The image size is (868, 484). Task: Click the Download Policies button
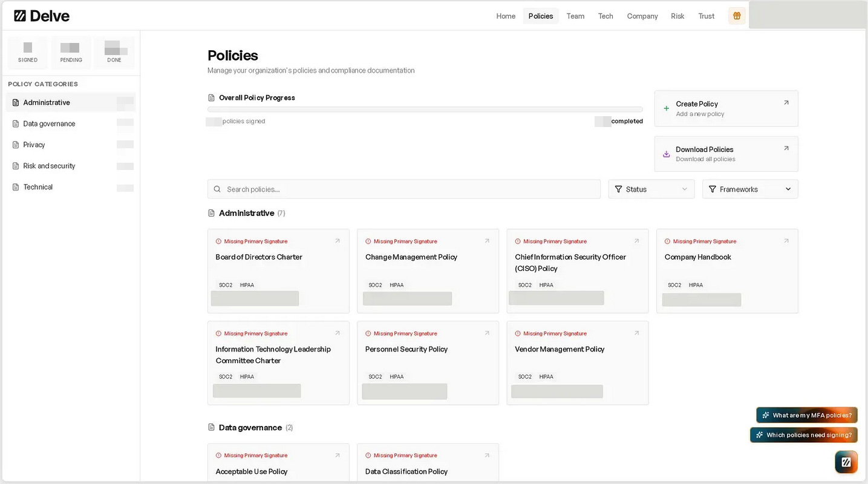[x=726, y=154]
